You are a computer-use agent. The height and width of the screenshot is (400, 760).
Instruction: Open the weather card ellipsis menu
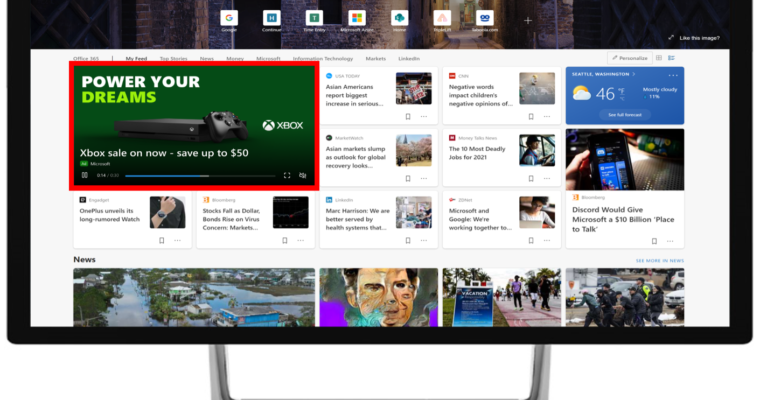[673, 75]
